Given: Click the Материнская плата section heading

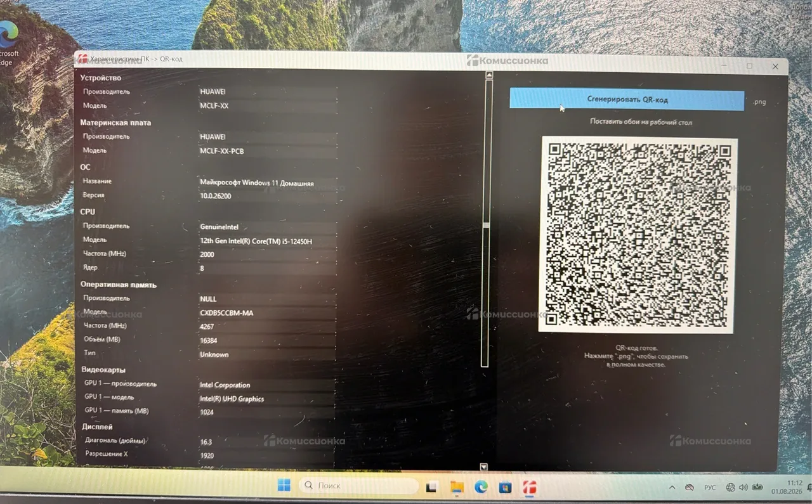Looking at the screenshot, I should tap(115, 122).
